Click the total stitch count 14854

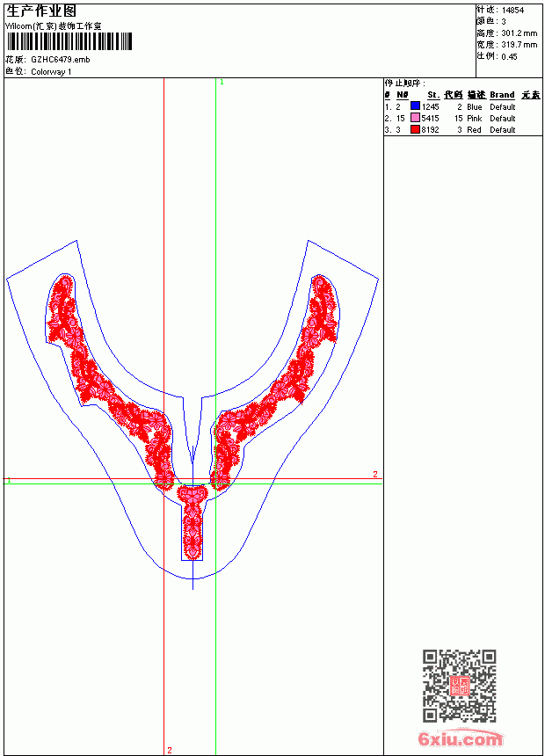512,11
